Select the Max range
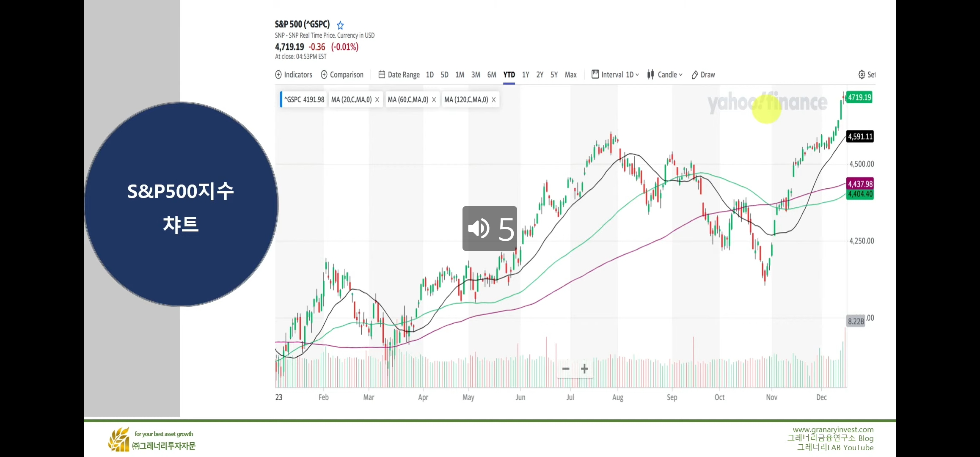980x457 pixels. [x=571, y=75]
